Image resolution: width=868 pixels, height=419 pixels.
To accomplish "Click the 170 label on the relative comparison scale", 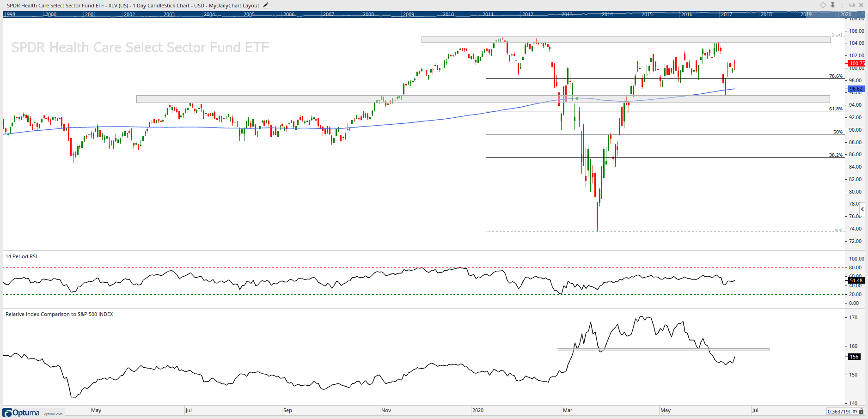I will [x=853, y=317].
